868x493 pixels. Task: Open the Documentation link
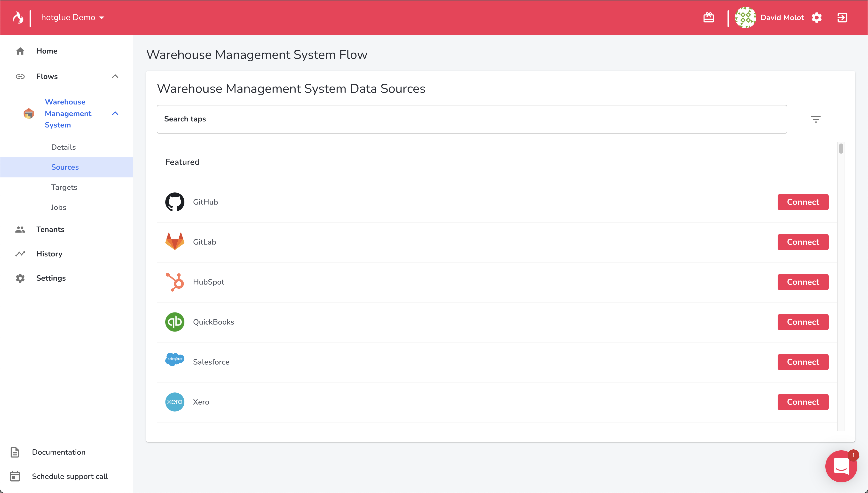(59, 452)
